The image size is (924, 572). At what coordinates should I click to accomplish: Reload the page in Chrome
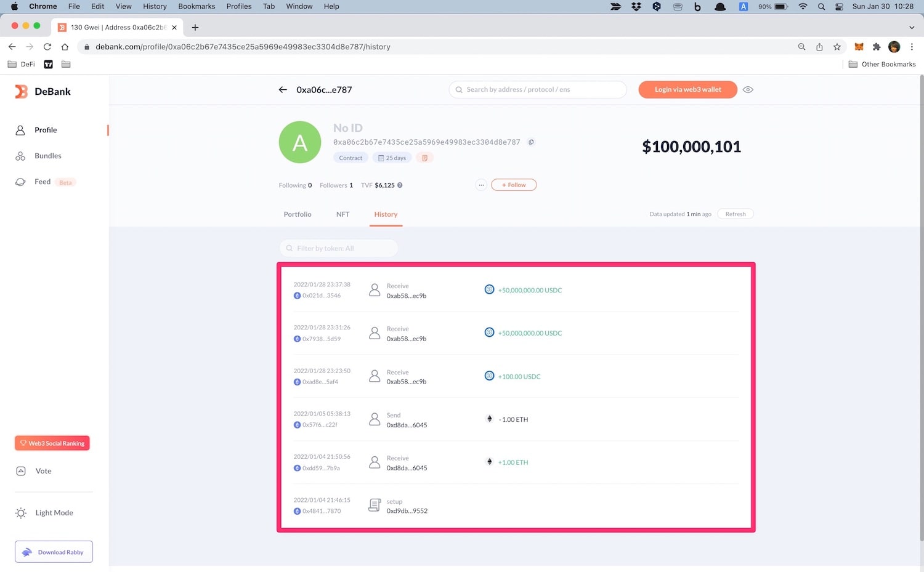point(47,47)
